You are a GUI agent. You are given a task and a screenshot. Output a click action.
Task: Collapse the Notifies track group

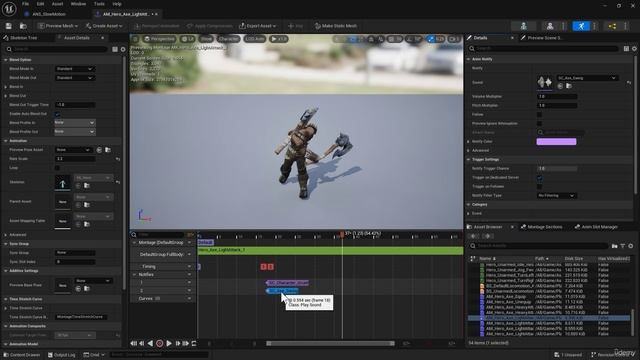tap(134, 275)
